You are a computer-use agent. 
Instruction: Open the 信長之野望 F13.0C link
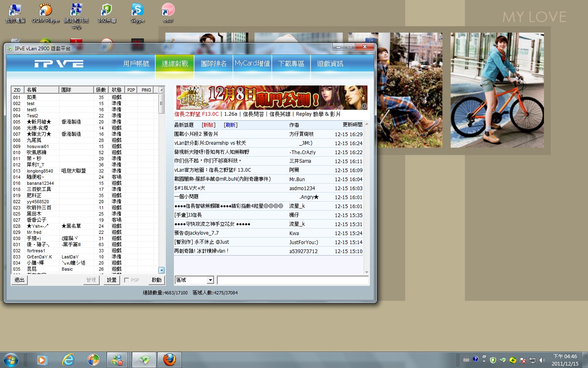click(196, 114)
